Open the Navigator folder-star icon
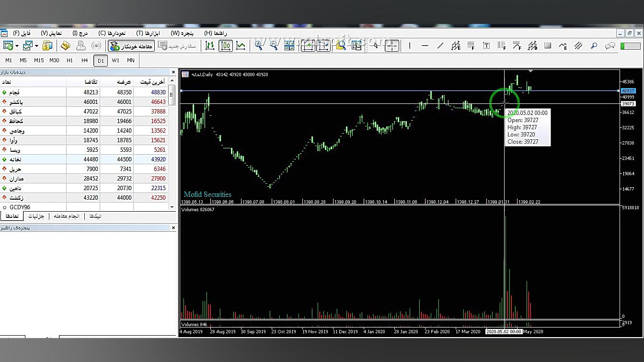 (x=66, y=45)
